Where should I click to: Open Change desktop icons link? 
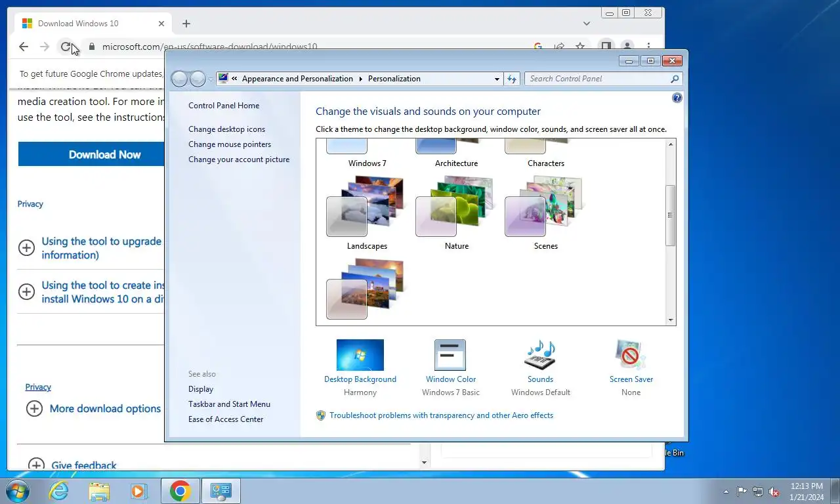tap(227, 129)
